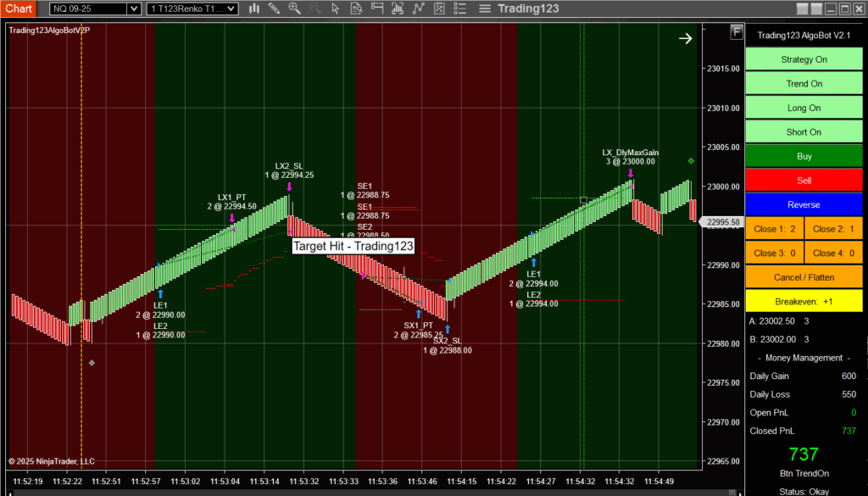Screen dimensions: 868x496
Task: Click the red Sell button
Action: (x=804, y=181)
